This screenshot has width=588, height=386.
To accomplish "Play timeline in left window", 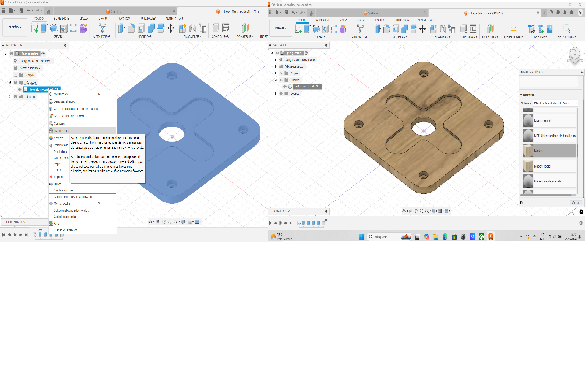I will [x=15, y=235].
